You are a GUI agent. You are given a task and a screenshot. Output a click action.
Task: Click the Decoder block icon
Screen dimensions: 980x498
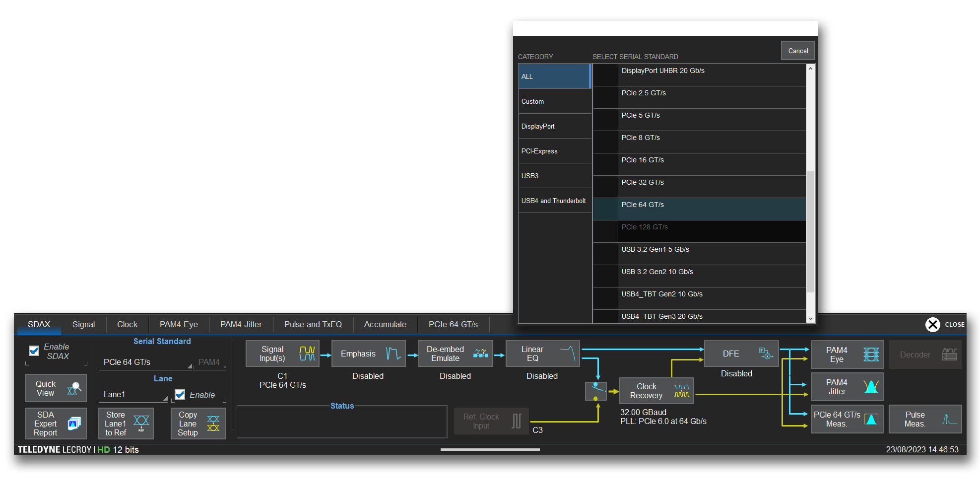tap(949, 355)
